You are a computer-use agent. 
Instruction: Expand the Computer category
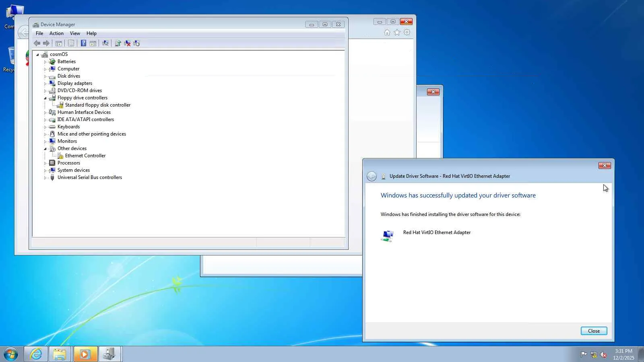point(45,69)
